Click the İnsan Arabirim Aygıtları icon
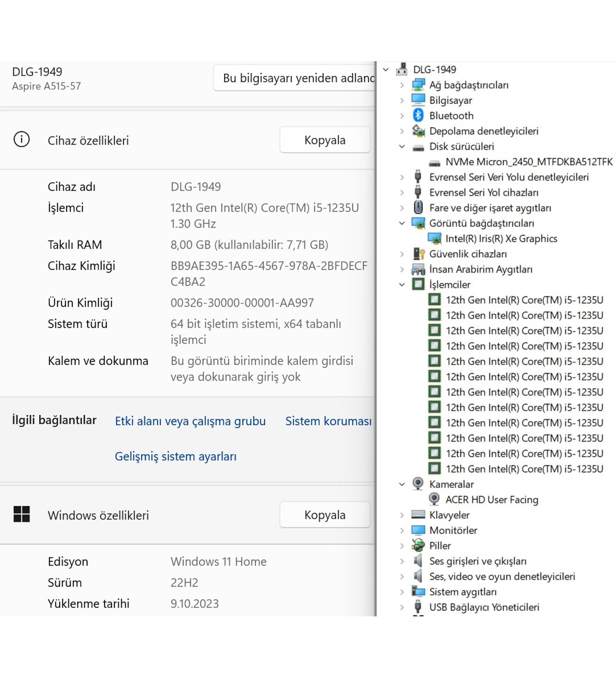The image size is (616, 678). pos(418,269)
